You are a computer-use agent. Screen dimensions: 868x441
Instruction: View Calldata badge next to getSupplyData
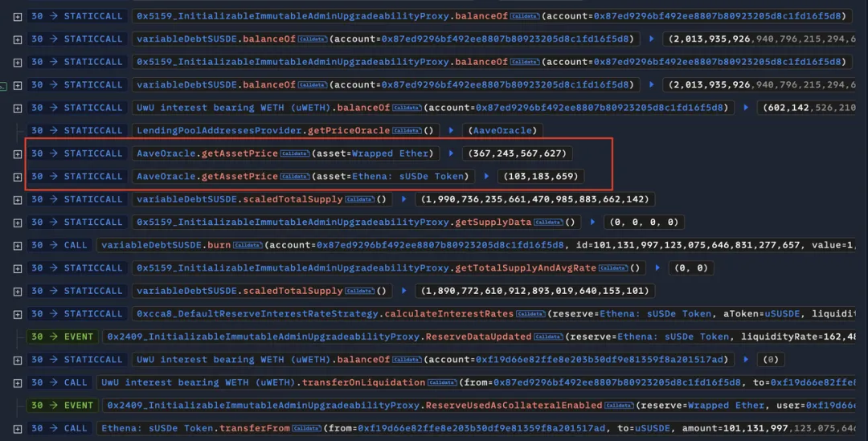tap(548, 223)
